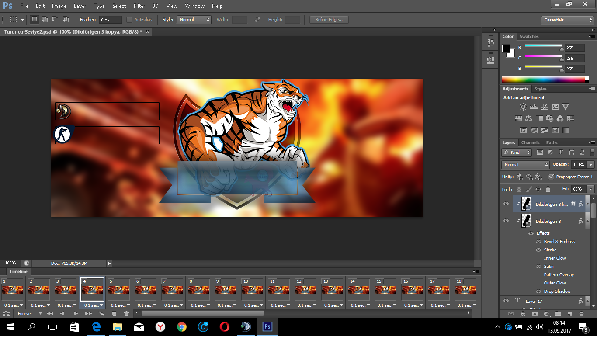This screenshot has width=597, height=364.
Task: Choose Subtract from selection mode
Action: click(x=56, y=20)
